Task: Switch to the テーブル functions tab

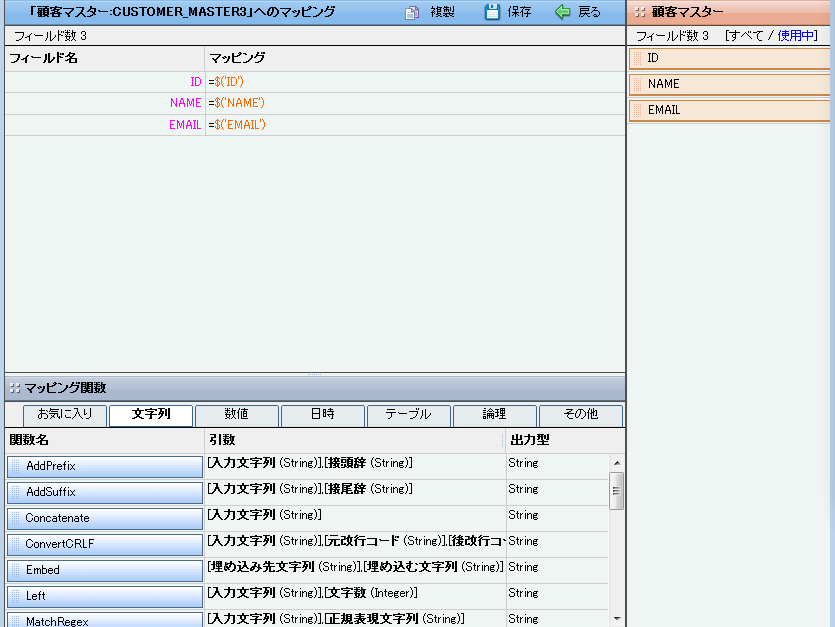Action: pyautogui.click(x=408, y=415)
